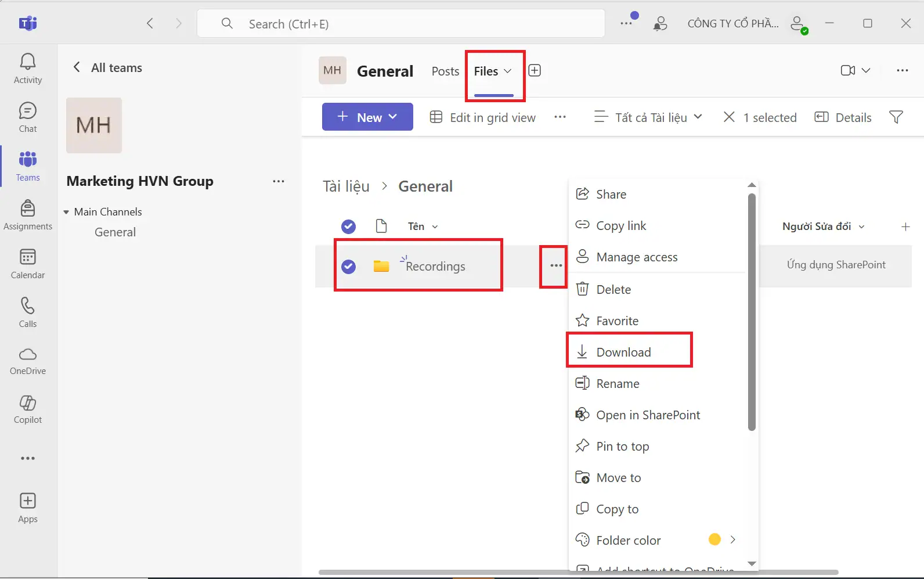Viewport: 924px width, 579px height.
Task: Clear the 1 selected item with X
Action: click(x=729, y=117)
